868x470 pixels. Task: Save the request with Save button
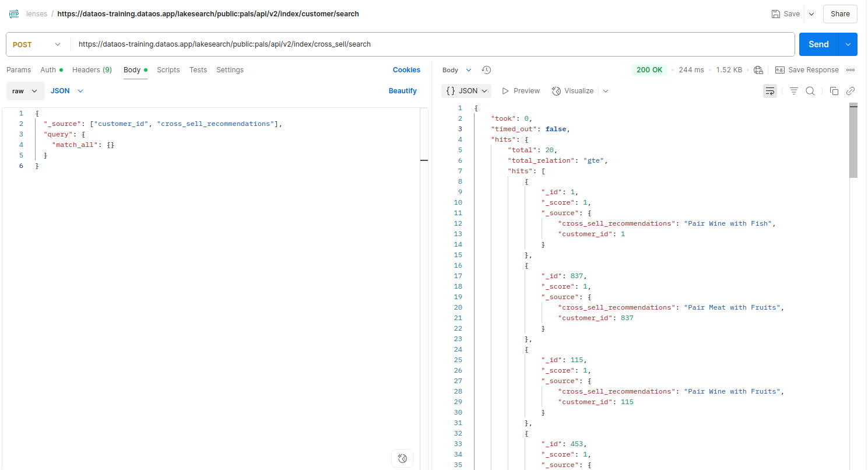(785, 14)
